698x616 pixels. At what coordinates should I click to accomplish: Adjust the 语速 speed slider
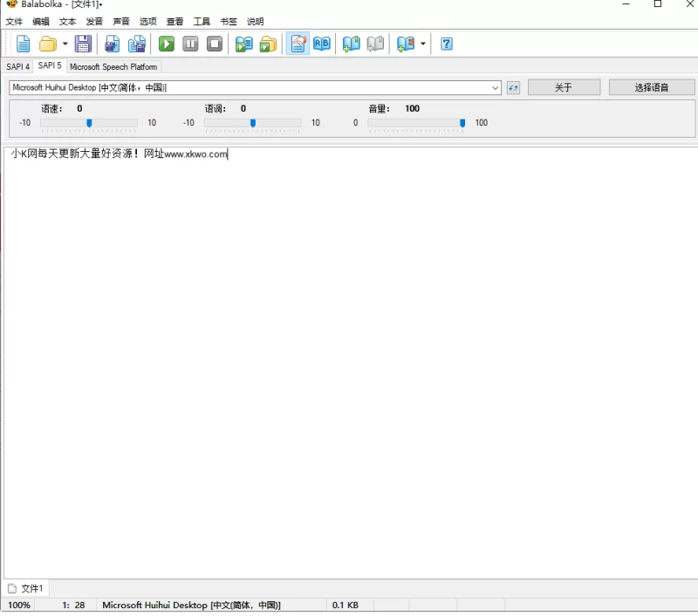point(89,123)
